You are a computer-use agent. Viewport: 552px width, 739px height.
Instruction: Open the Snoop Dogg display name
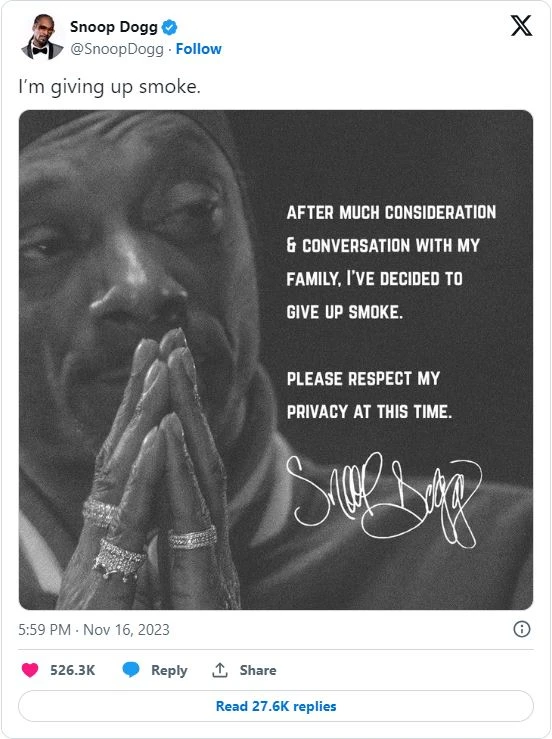[114, 27]
